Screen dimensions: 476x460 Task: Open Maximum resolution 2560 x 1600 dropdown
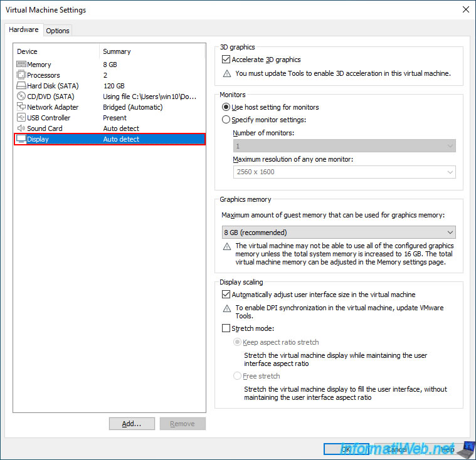[344, 172]
